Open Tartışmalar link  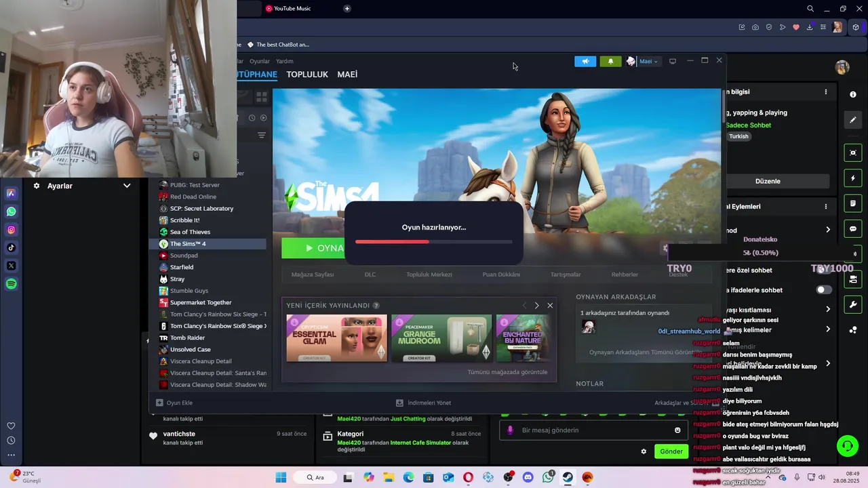coord(566,274)
